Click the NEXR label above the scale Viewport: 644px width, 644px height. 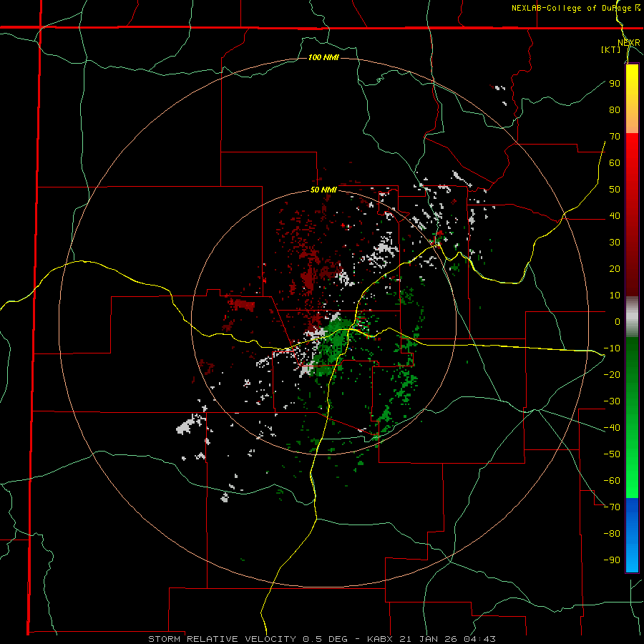(628, 43)
